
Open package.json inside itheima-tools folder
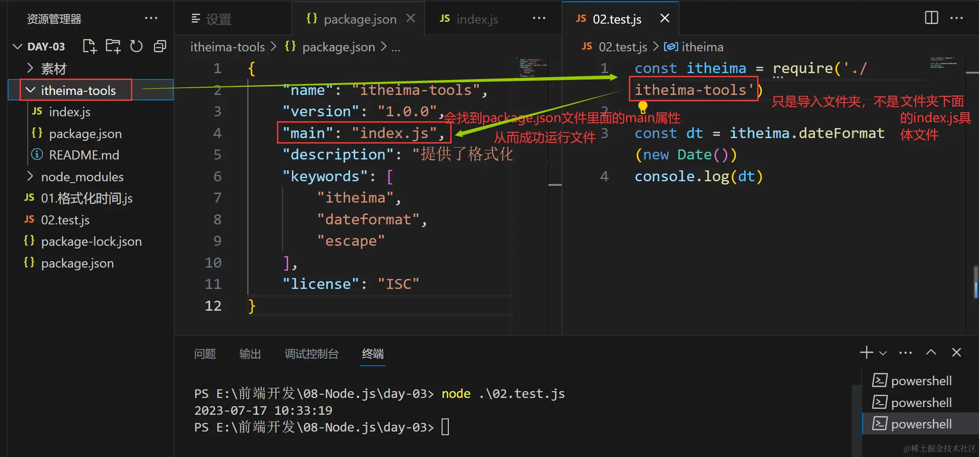pos(85,134)
